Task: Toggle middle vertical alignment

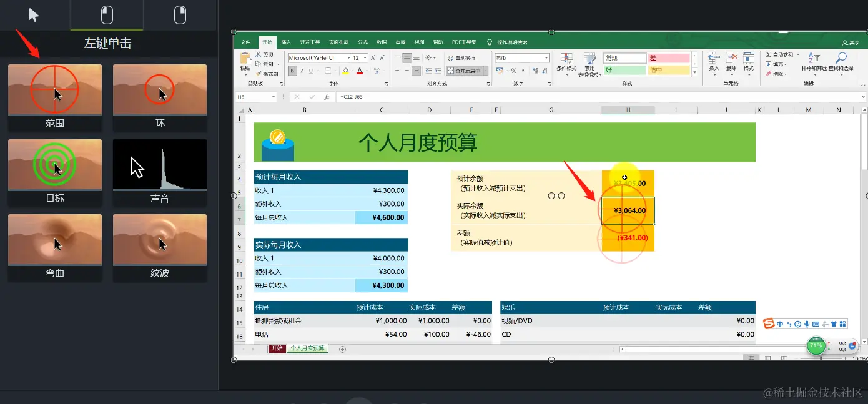Action: 407,58
